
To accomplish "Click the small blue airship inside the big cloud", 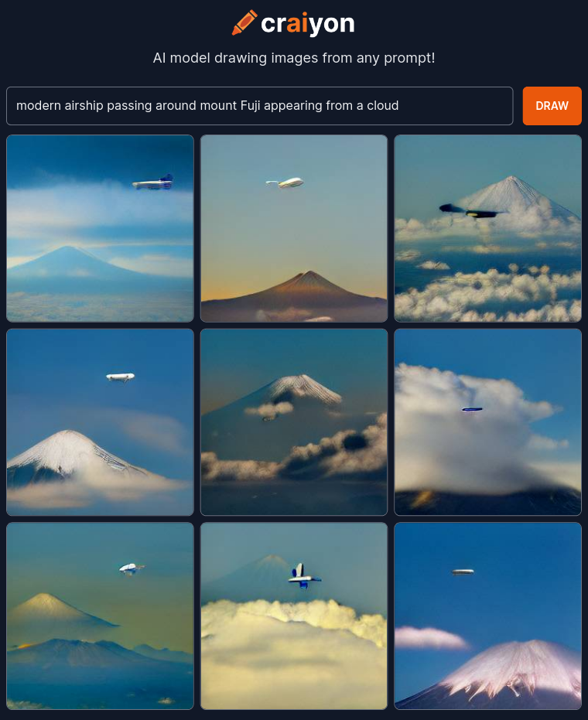I will click(472, 408).
